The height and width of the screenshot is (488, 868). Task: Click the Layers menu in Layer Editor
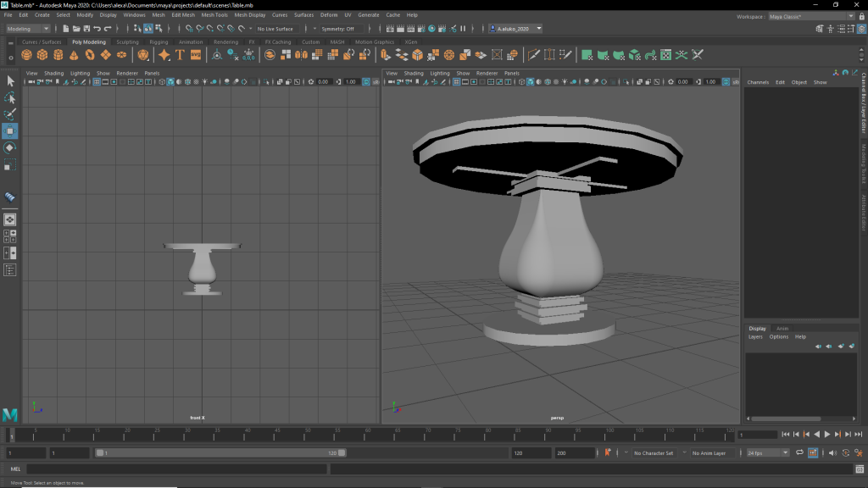point(755,336)
